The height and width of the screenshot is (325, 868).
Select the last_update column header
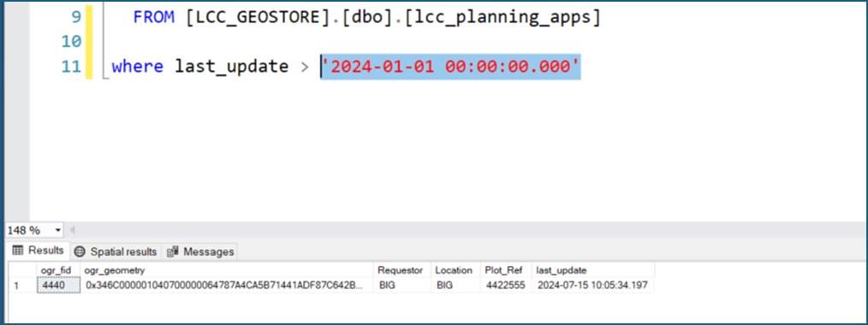pos(592,270)
